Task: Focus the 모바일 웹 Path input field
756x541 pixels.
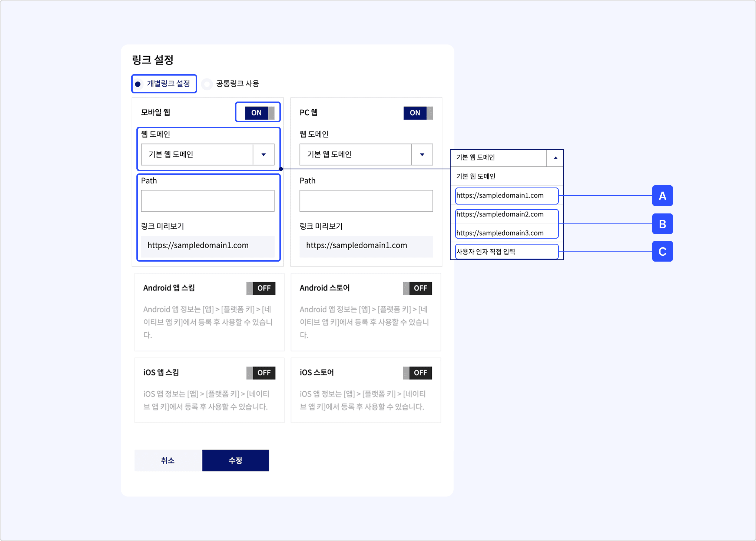Action: [x=208, y=201]
